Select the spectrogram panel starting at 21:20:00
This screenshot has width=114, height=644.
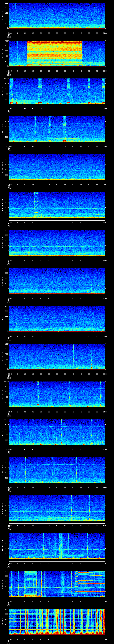(57, 16)
